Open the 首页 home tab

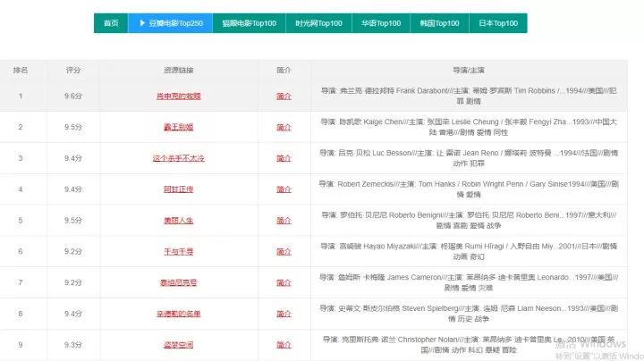click(x=111, y=23)
